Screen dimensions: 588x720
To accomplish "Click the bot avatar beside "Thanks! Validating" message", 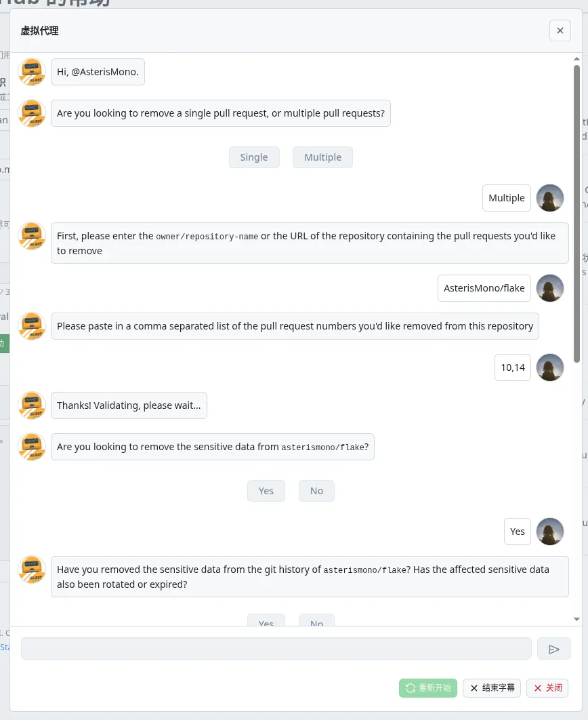I will 31,405.
